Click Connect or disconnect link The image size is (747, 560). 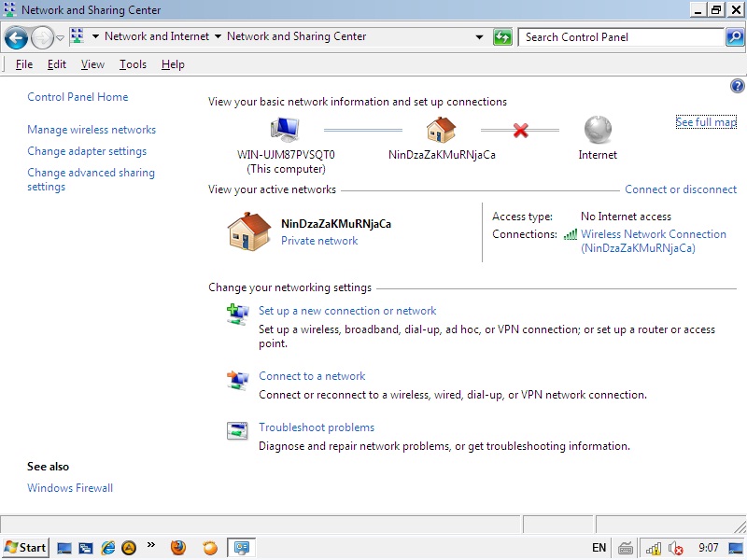681,189
